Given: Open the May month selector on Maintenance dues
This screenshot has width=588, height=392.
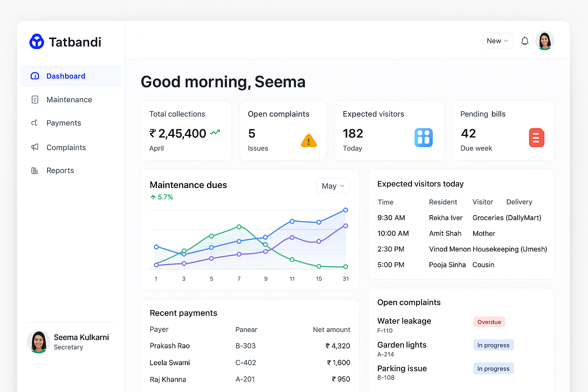Looking at the screenshot, I should [x=333, y=186].
